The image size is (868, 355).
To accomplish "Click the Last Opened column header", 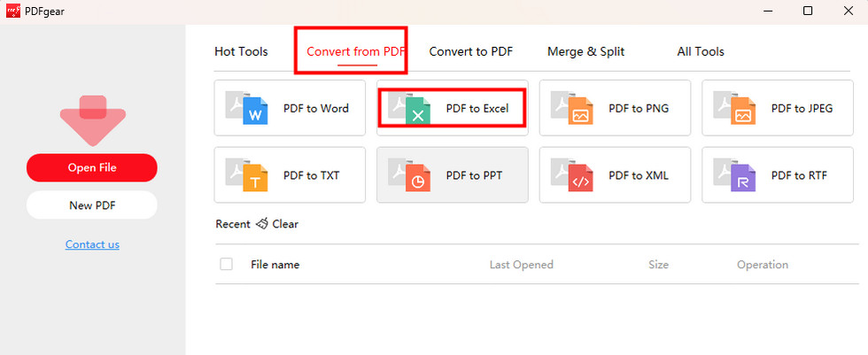I will (522, 265).
